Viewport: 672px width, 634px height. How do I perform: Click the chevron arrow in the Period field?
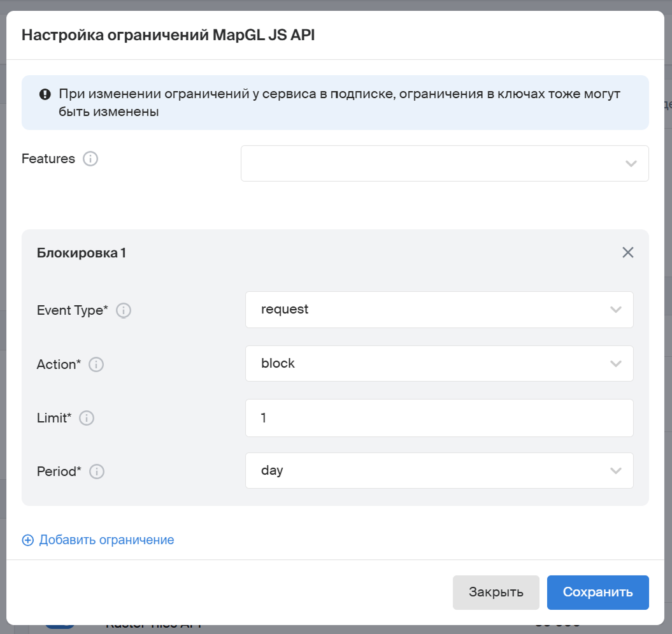pyautogui.click(x=615, y=471)
